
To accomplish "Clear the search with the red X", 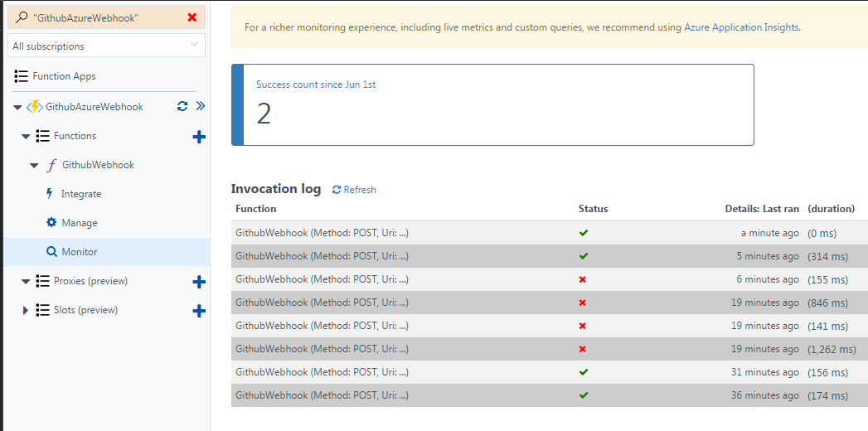I will 192,17.
